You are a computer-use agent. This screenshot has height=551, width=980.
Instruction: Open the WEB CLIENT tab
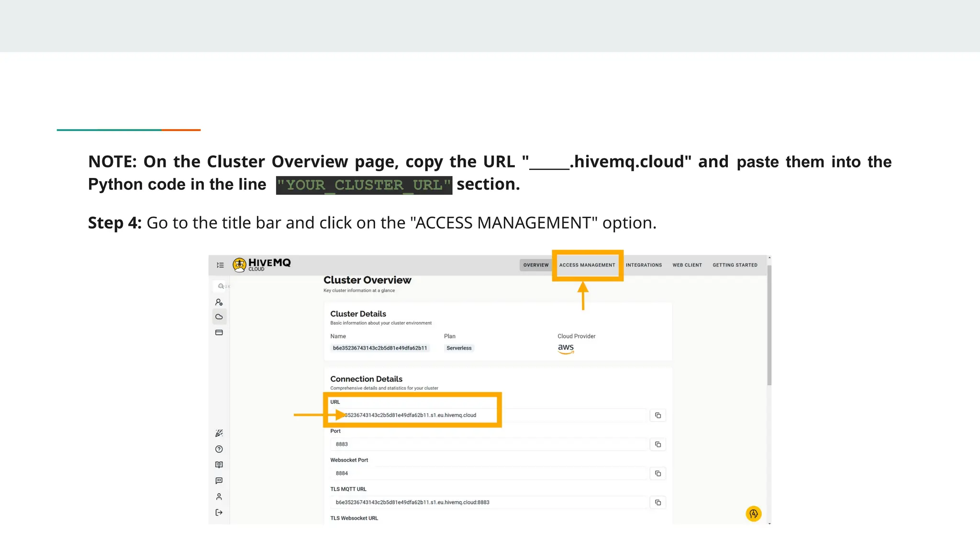[687, 265]
